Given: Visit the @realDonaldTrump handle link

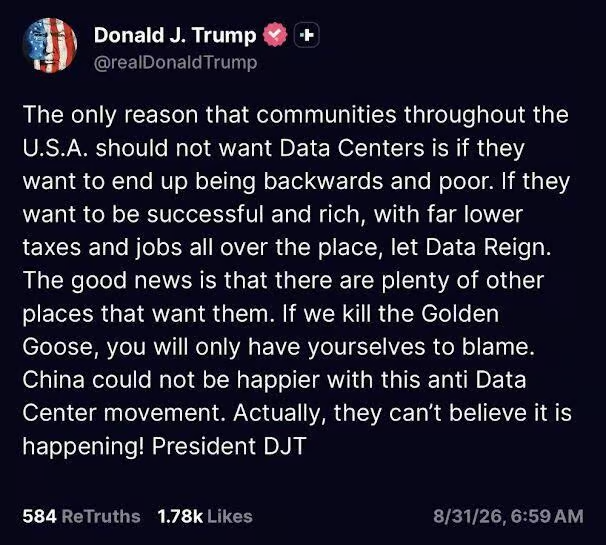Looking at the screenshot, I should [x=175, y=63].
